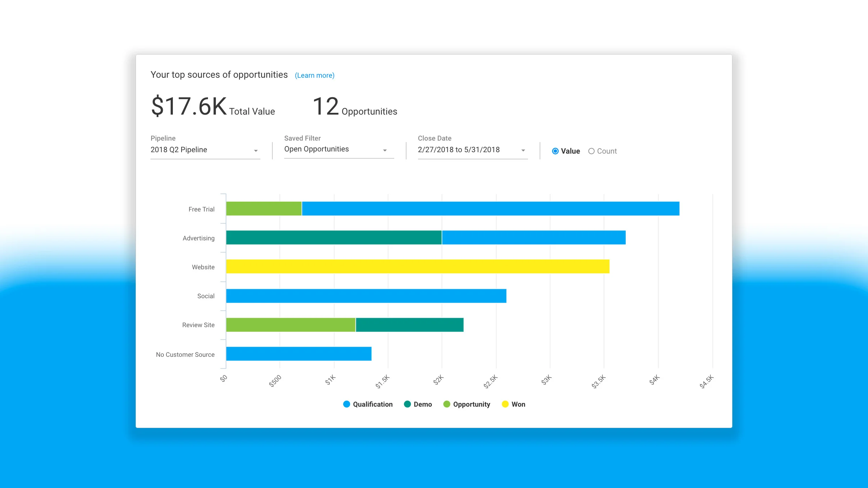Click the blue No Customer Source bar

click(x=299, y=354)
